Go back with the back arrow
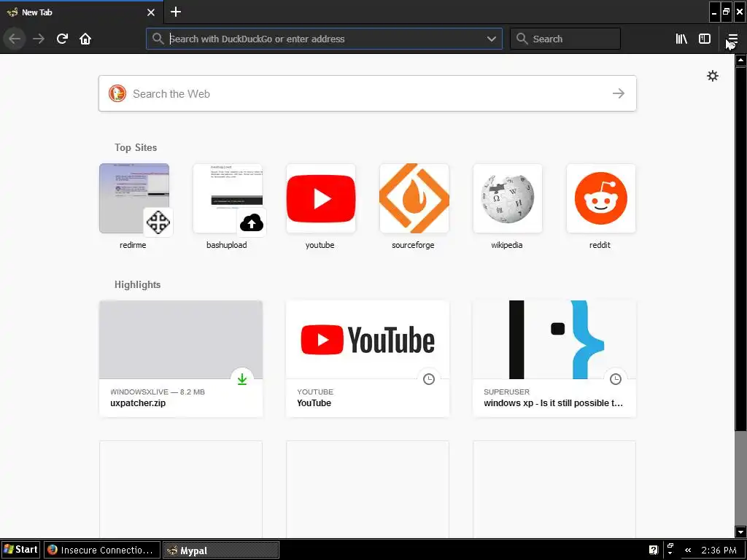The image size is (747, 560). coord(15,39)
